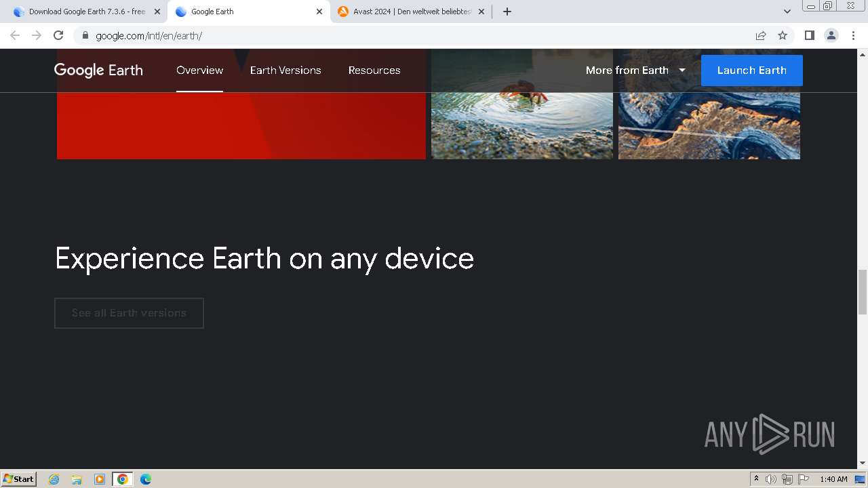Launch Internet Explorer from the taskbar
Viewport: 868px width, 488px height.
54,479
